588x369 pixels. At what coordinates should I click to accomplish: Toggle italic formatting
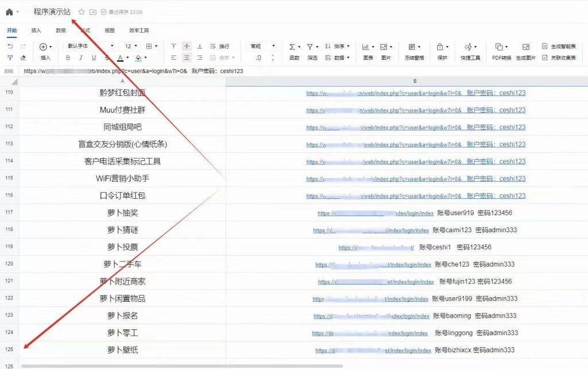pos(80,58)
